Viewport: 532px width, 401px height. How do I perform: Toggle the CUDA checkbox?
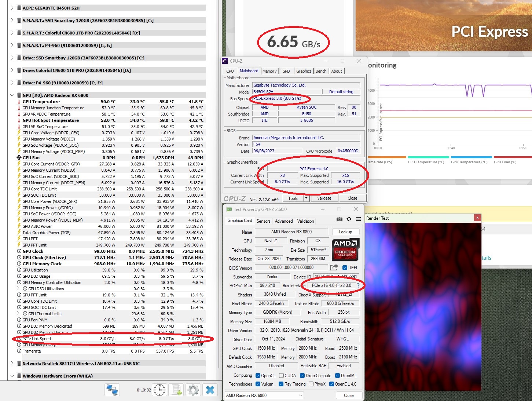[281, 376]
